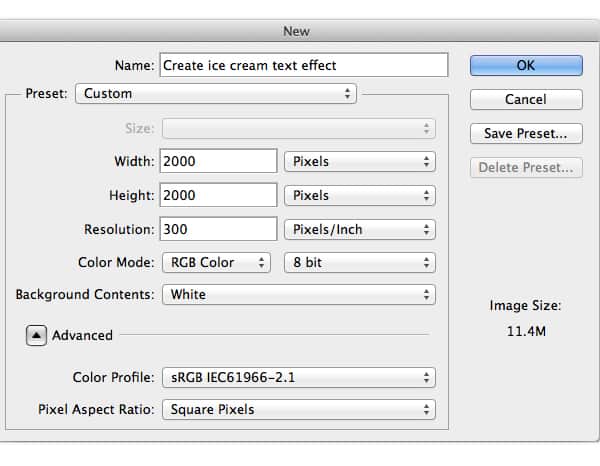Open the Color Mode RGB Color dropdown
Screen dimensions: 600x466
tap(216, 263)
